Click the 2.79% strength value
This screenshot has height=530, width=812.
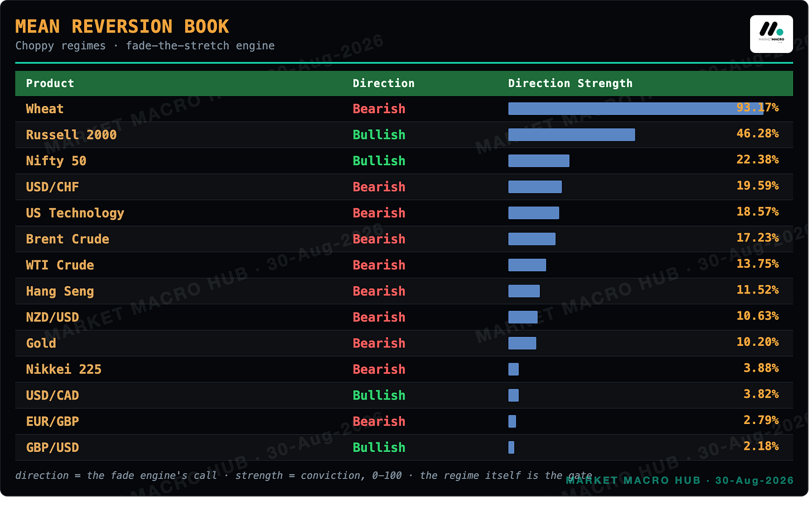[761, 420]
